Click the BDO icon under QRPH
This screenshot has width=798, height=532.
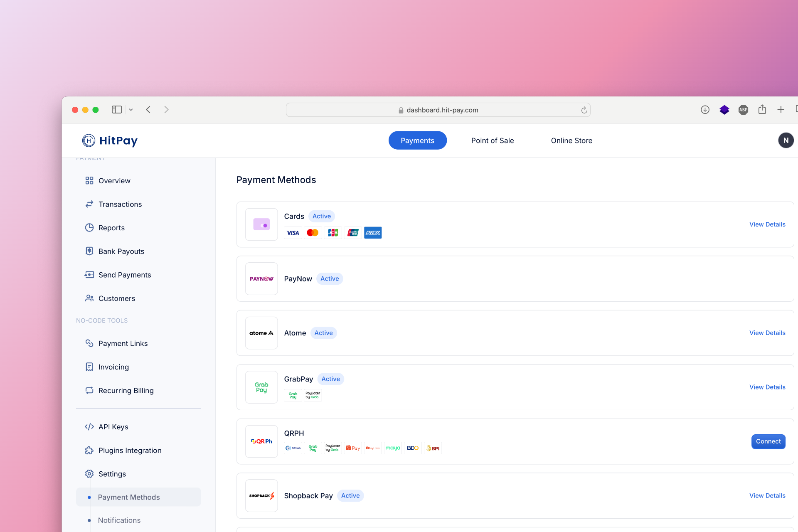coord(413,448)
